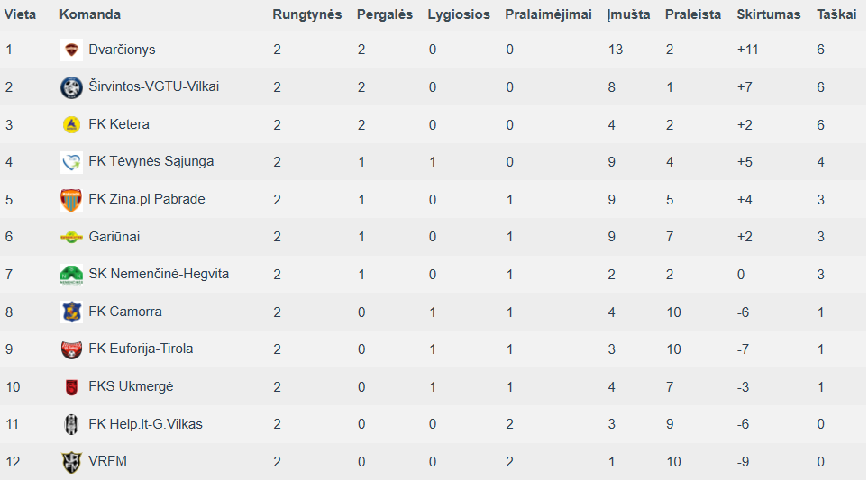Click the Komanda column header
The image size is (868, 480).
pyautogui.click(x=89, y=14)
